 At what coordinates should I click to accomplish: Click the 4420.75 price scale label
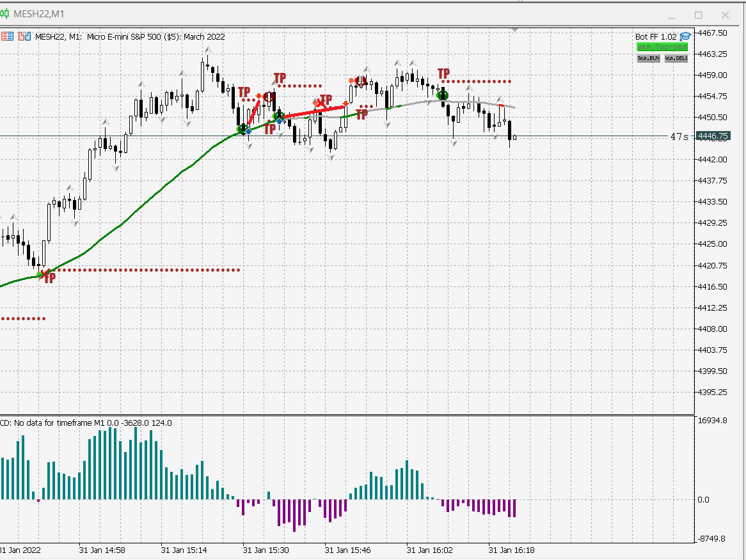coord(712,265)
